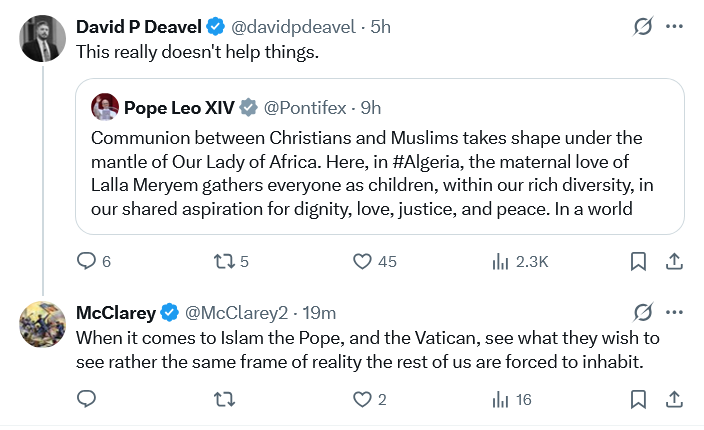Retweet David P Deavel's post
This screenshot has height=430, width=704.
225,262
